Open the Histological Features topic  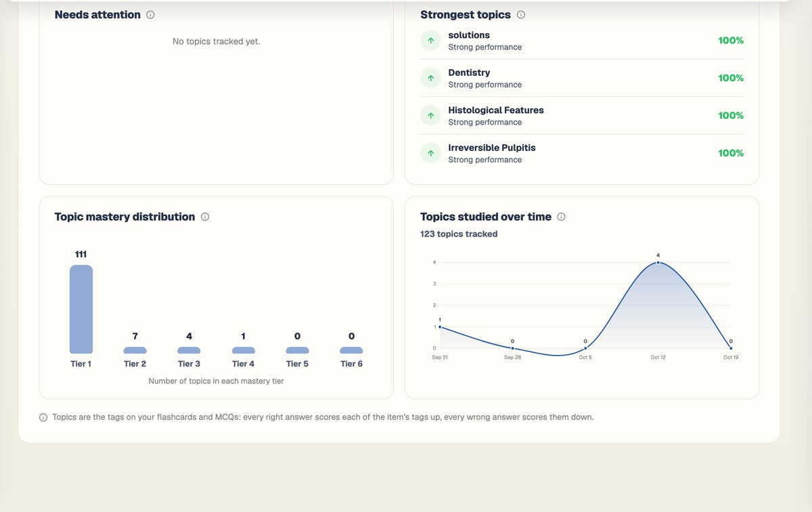[x=582, y=116]
